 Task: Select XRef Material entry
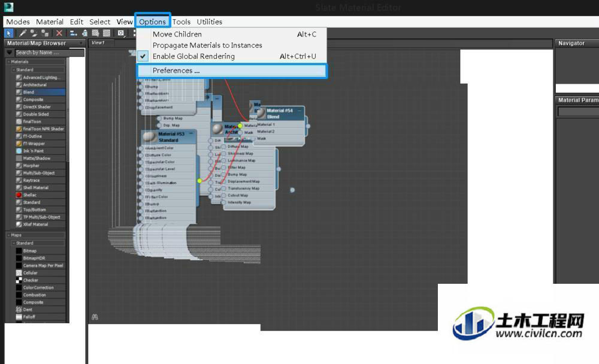coord(40,224)
